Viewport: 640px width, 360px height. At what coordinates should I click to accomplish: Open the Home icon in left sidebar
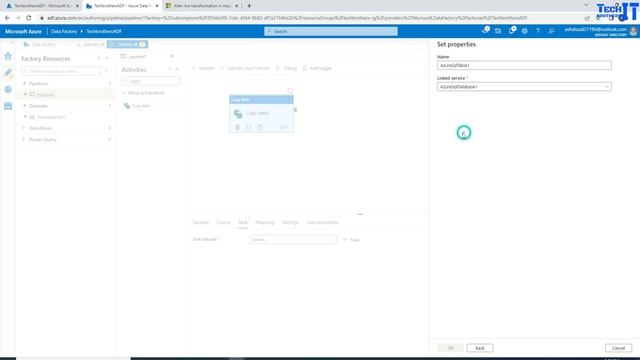point(8,56)
